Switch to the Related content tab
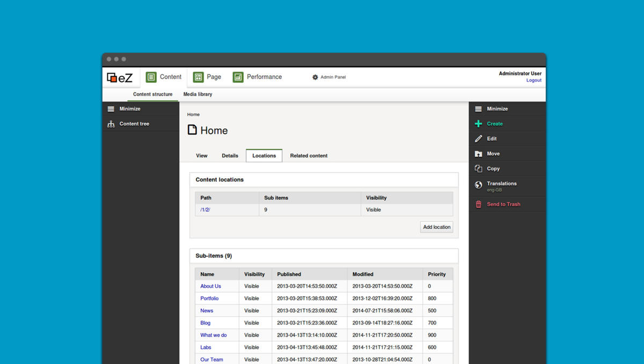This screenshot has width=644, height=364. tap(309, 156)
